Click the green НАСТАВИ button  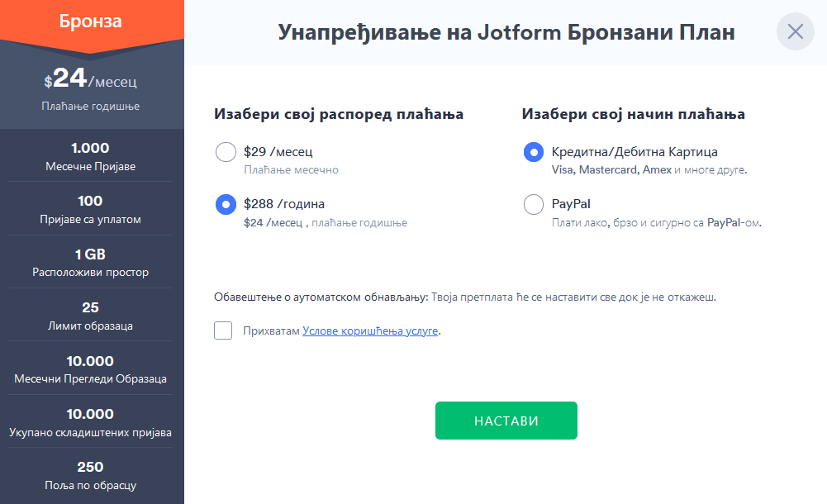[506, 421]
